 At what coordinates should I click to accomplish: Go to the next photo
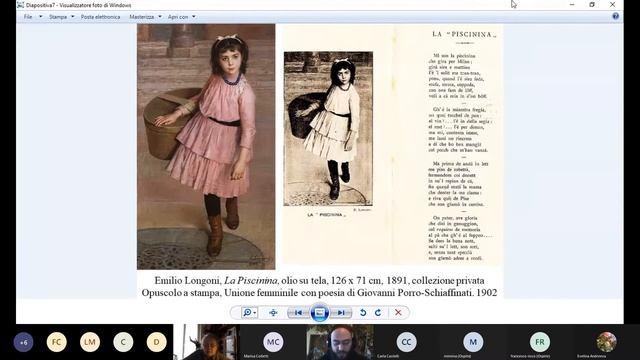[x=341, y=313]
